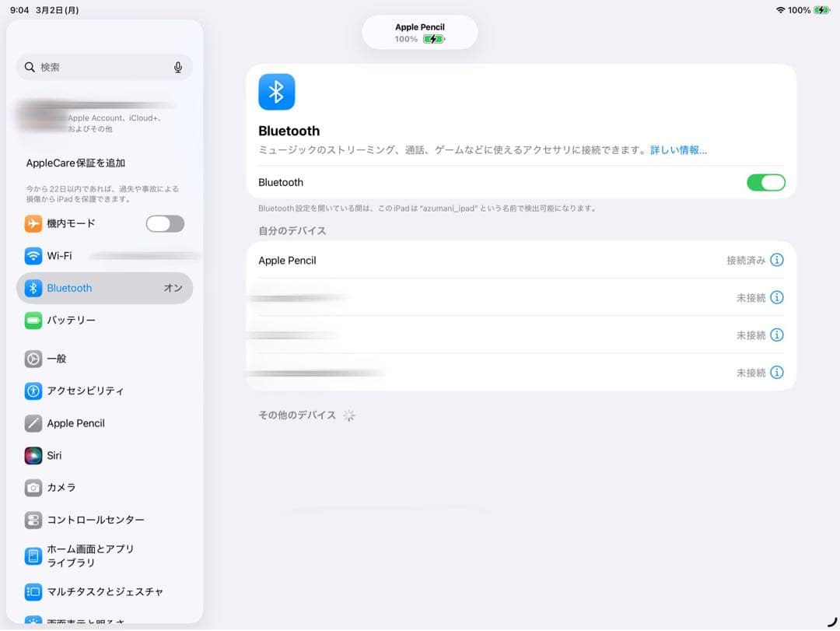The width and height of the screenshot is (840, 631).
Task: Tap the オン label on Bluetooth row
Action: pyautogui.click(x=173, y=289)
